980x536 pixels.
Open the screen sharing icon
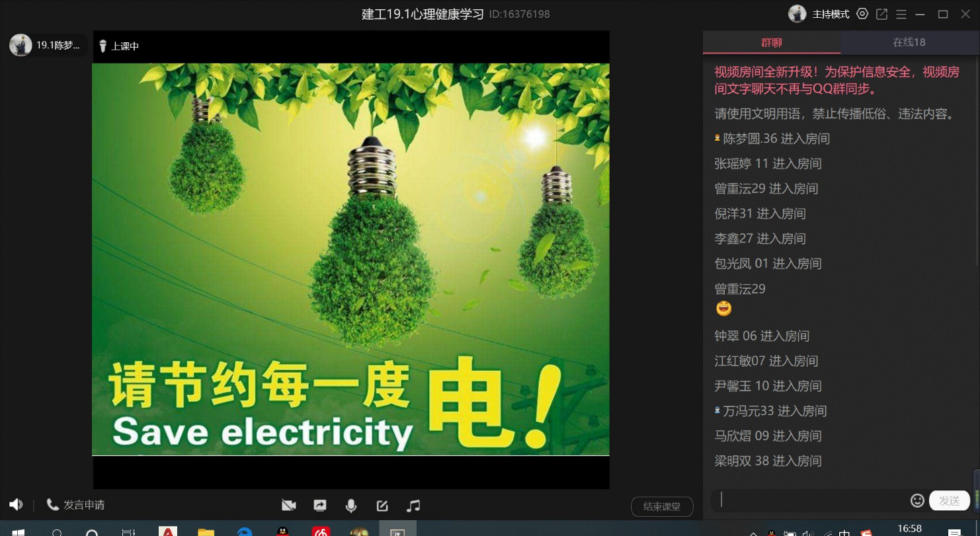point(320,504)
